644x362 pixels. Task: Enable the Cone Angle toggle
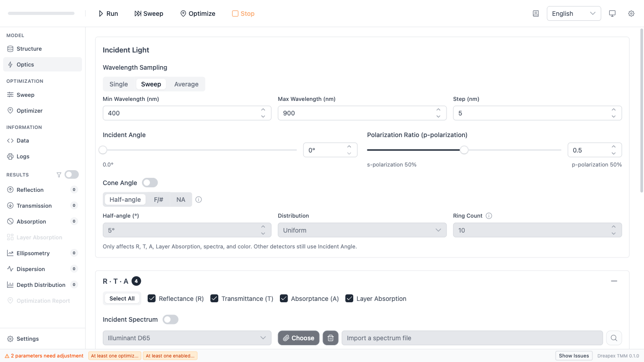(150, 183)
